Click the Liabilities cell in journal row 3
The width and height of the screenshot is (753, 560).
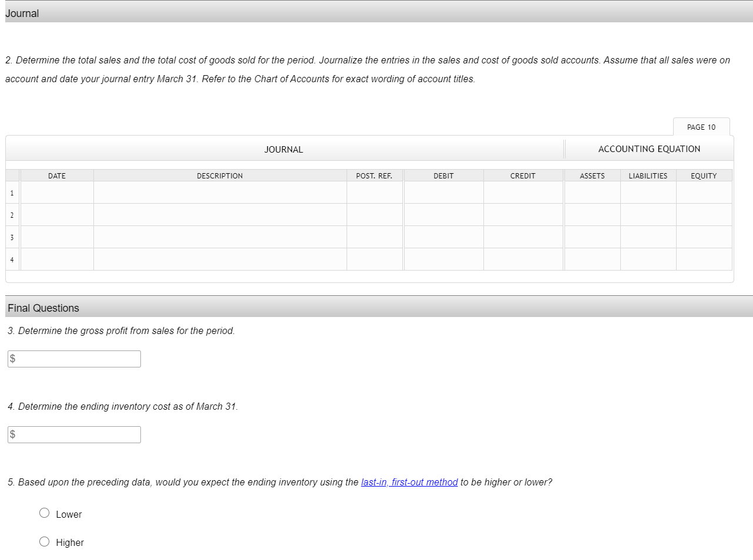(648, 237)
